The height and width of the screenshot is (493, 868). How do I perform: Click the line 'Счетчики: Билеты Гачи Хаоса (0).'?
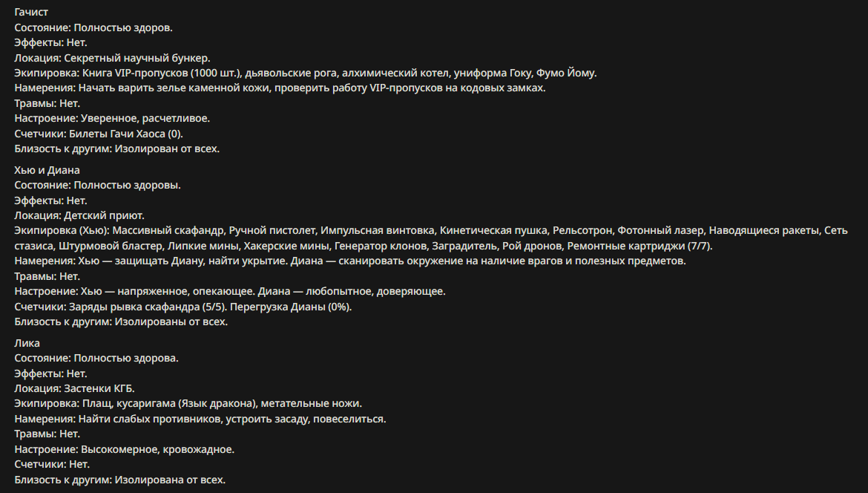[99, 134]
